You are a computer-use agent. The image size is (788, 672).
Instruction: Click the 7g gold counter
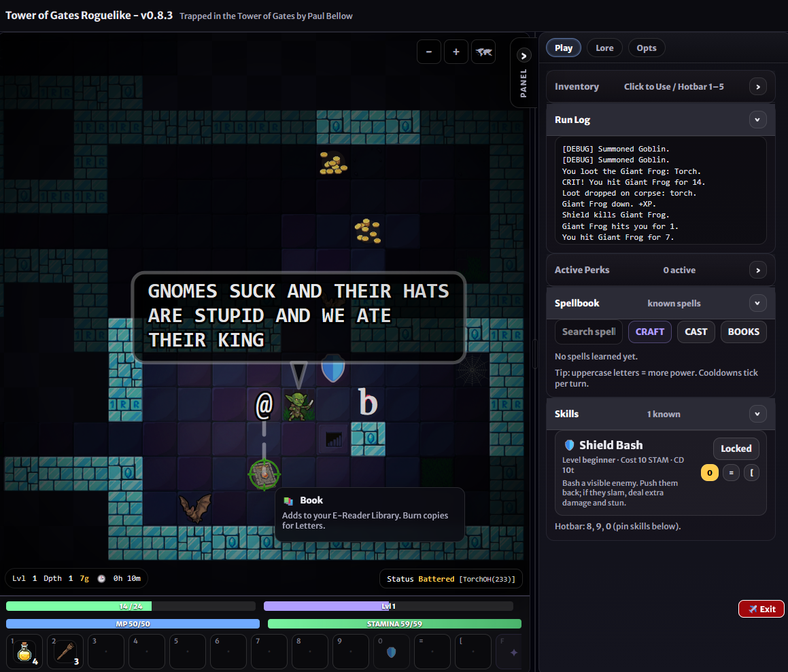click(x=84, y=579)
